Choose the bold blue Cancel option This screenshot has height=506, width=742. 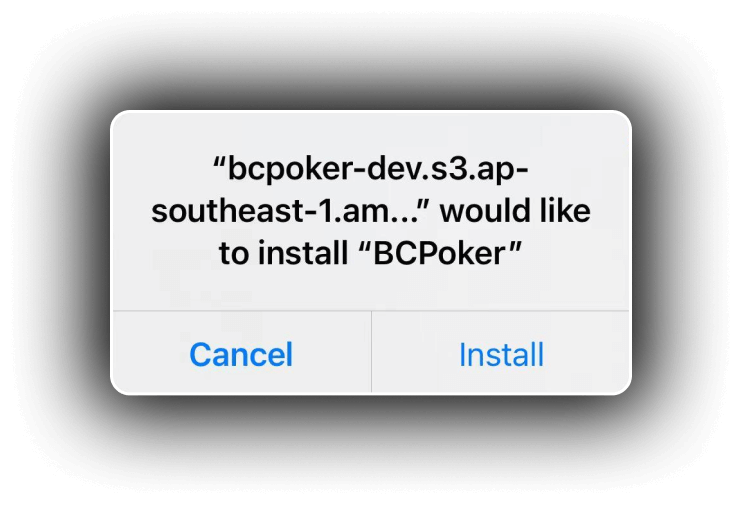tap(241, 353)
